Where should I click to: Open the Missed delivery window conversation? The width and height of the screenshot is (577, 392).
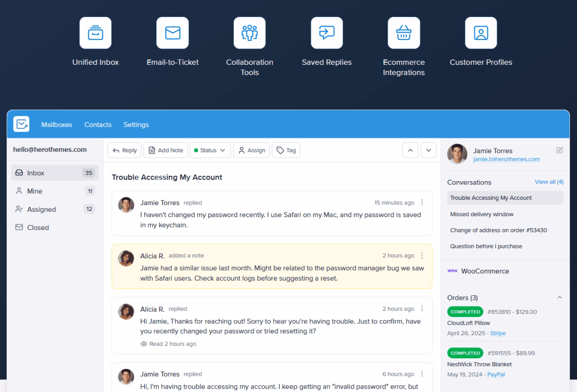click(482, 214)
